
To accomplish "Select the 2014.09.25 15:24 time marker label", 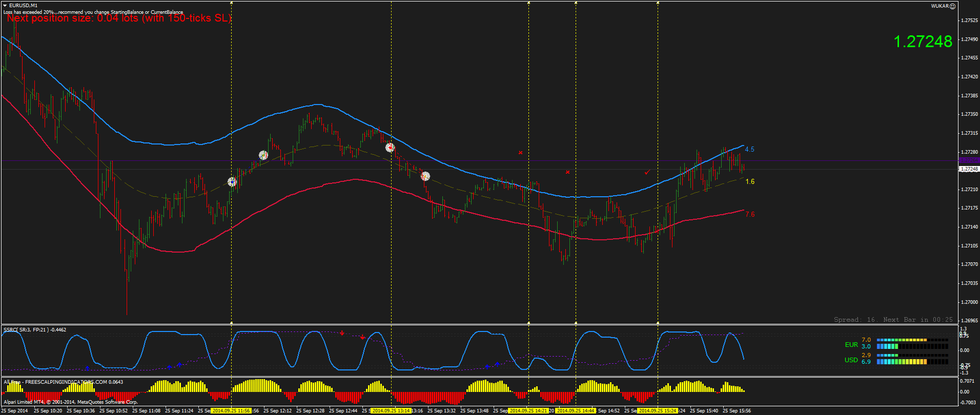I will click(x=658, y=411).
